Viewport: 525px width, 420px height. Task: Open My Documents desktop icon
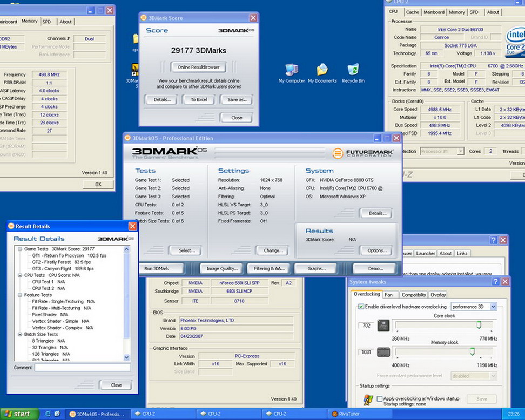(322, 73)
